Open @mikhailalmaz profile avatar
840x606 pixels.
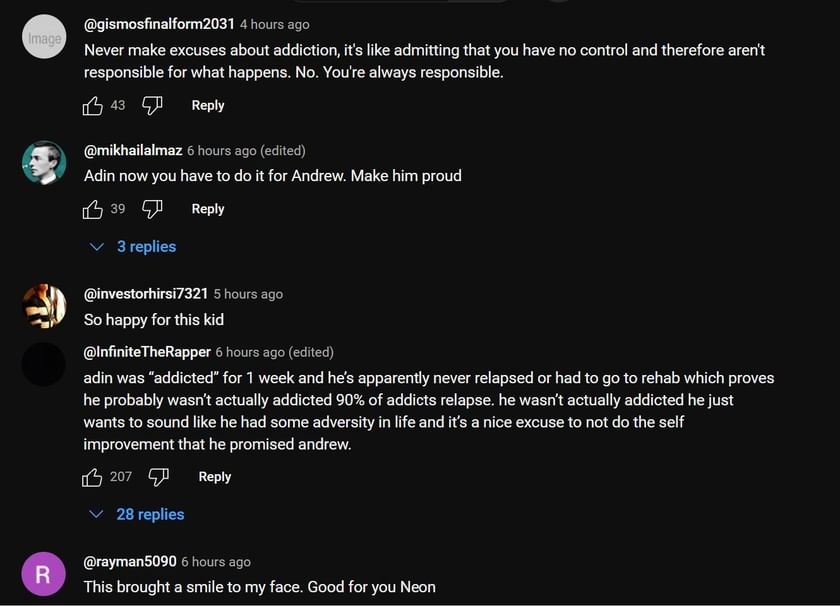pyautogui.click(x=44, y=163)
